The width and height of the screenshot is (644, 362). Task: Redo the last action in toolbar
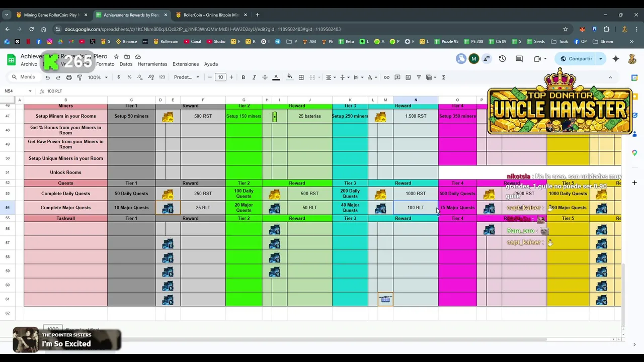point(58,77)
